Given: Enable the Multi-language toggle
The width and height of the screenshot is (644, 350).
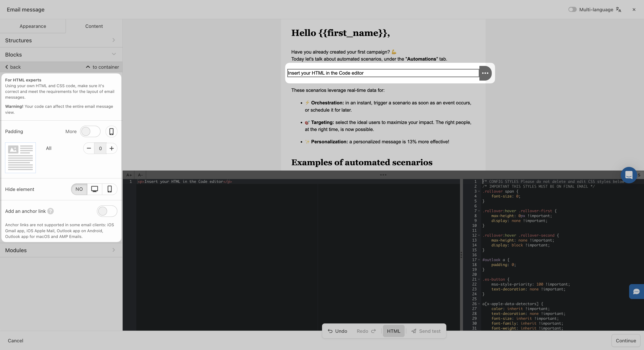Looking at the screenshot, I should click(572, 10).
